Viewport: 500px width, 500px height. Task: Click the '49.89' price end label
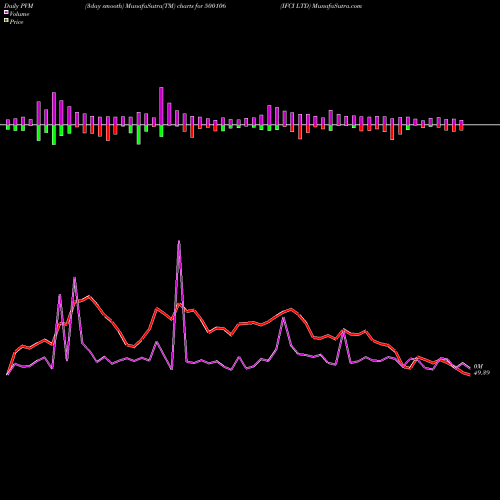tap(482, 373)
